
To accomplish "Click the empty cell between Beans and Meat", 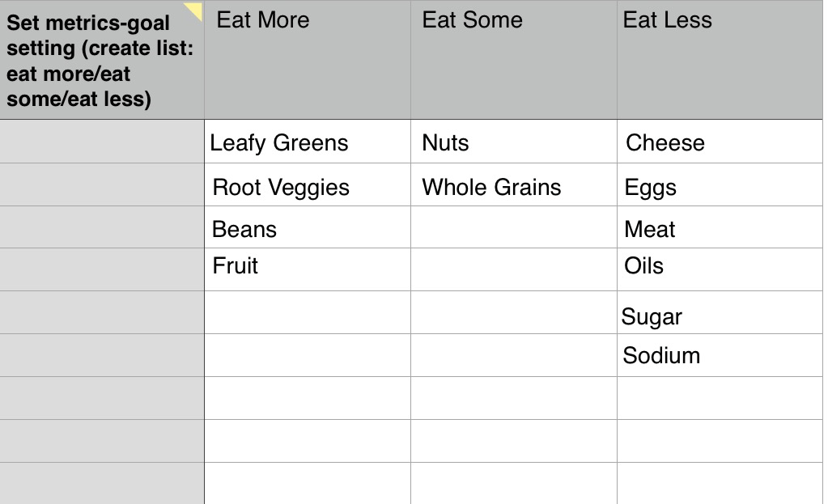I will click(513, 227).
